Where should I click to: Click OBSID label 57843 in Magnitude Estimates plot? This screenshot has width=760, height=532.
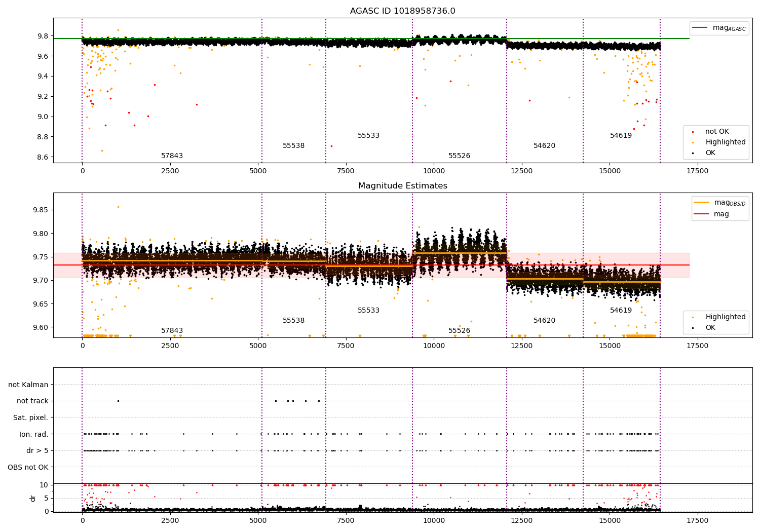point(172,331)
